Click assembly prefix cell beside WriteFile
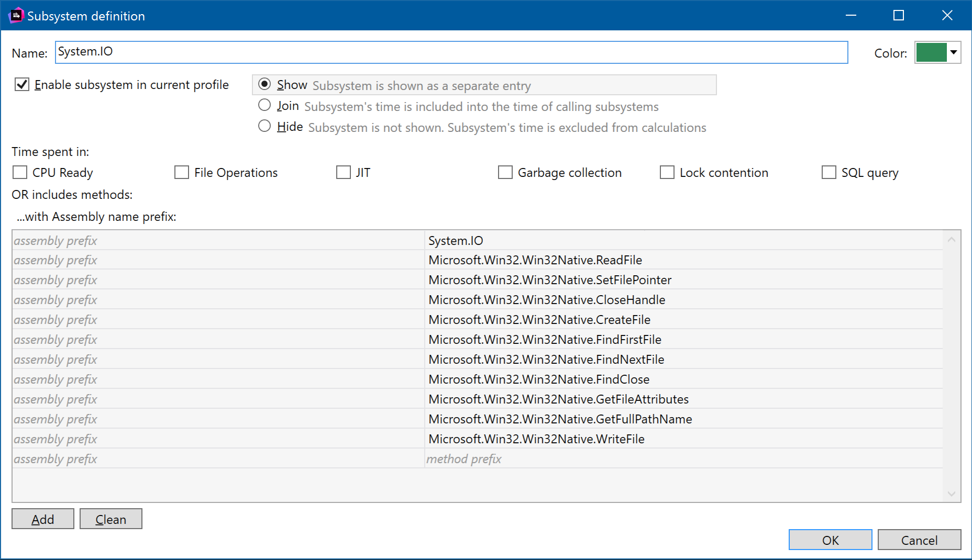The image size is (972, 560). coord(218,439)
